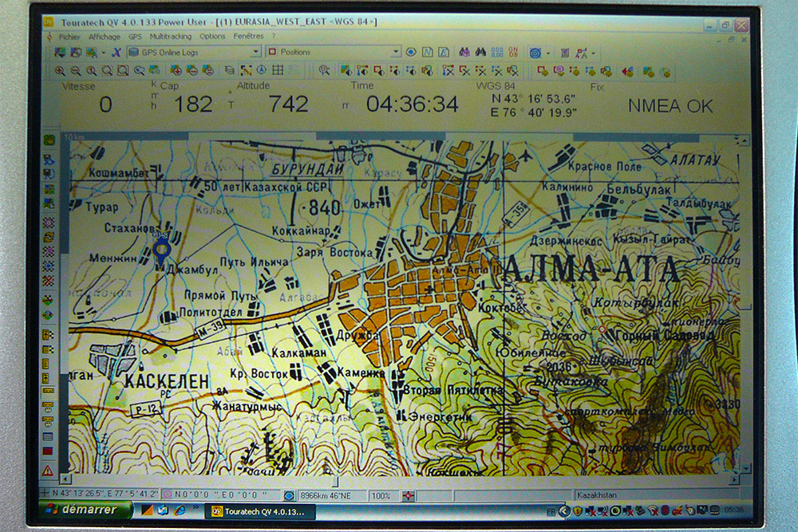Viewport: 798px width, 532px height.
Task: Click the Touratech QV taskbar button
Action: [259, 511]
